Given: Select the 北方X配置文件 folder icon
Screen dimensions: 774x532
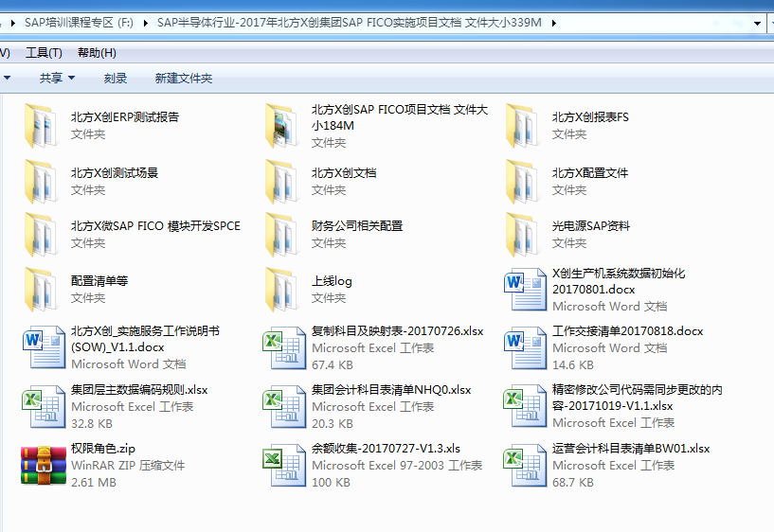Looking at the screenshot, I should [523, 181].
